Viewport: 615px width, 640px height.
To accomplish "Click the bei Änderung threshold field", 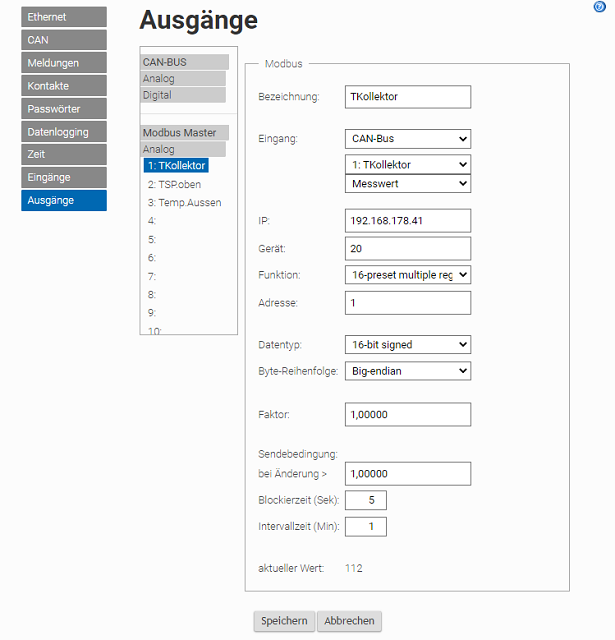I will pos(408,474).
